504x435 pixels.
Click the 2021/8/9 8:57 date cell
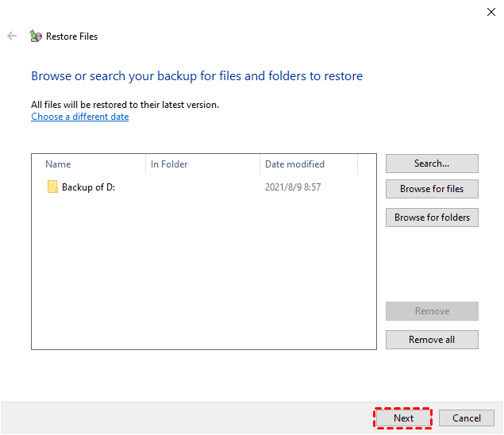292,187
